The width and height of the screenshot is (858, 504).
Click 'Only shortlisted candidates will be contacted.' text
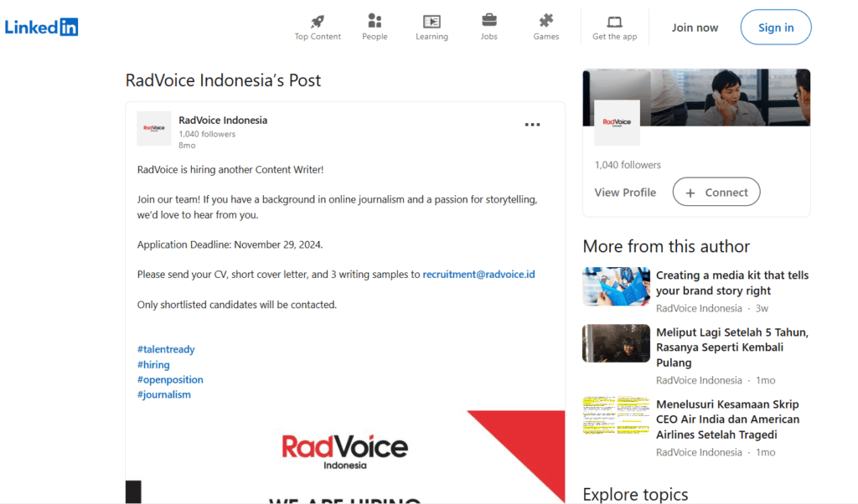237,305
